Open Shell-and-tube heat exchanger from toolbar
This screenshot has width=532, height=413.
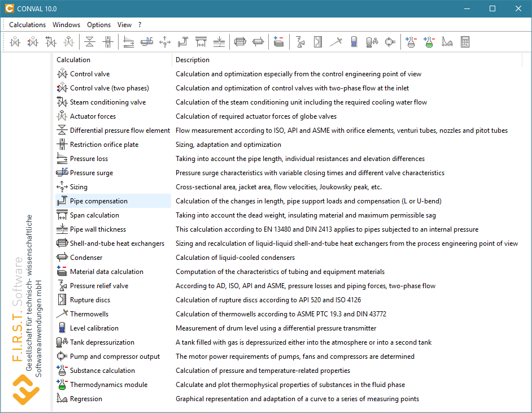click(x=240, y=42)
